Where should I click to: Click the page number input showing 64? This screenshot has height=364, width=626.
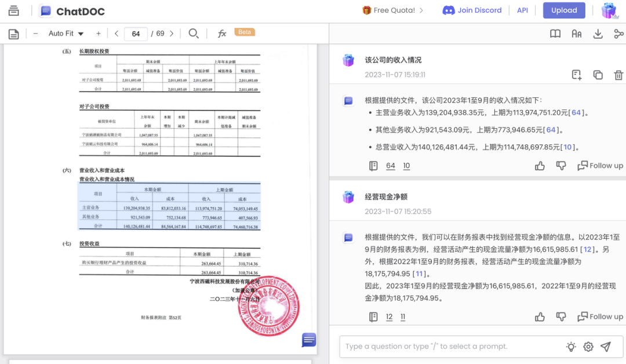point(136,34)
